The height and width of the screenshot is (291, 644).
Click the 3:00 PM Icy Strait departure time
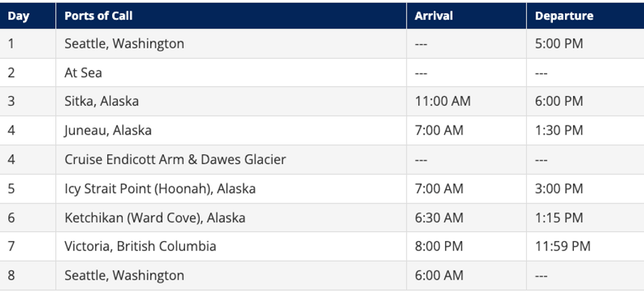[x=559, y=189]
